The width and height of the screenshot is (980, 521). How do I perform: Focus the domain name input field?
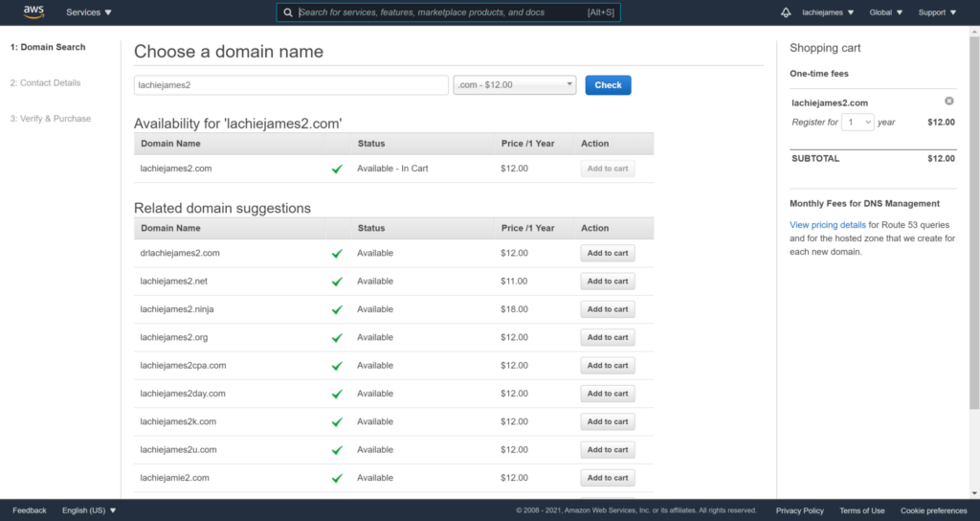(x=291, y=85)
